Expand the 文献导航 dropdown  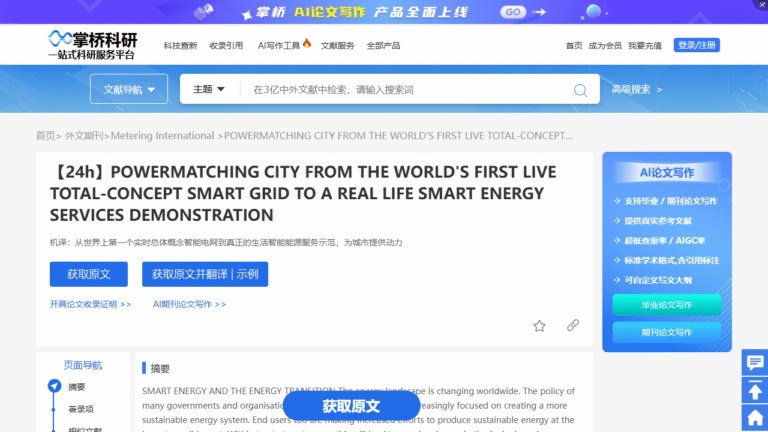[129, 90]
